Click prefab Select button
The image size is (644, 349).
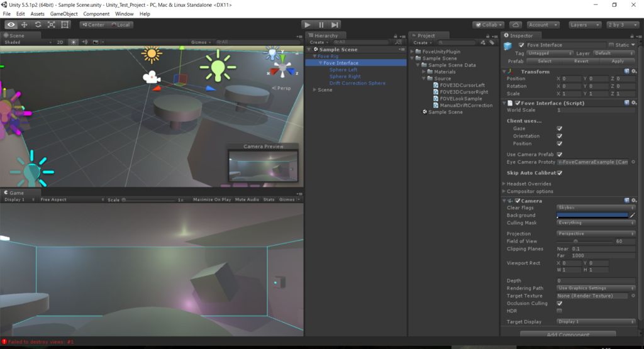(x=545, y=61)
